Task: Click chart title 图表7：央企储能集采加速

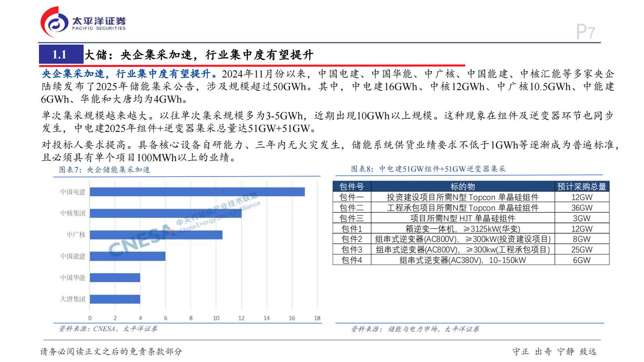Action: (x=104, y=170)
